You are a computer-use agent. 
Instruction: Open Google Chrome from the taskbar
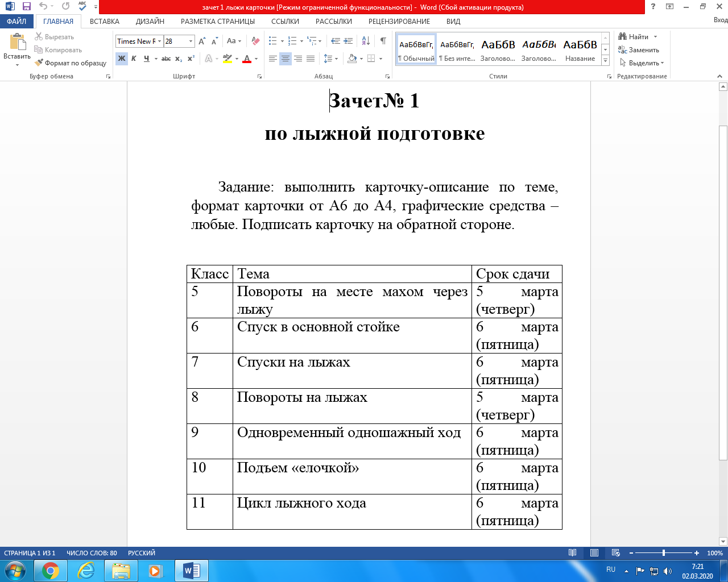tap(51, 570)
